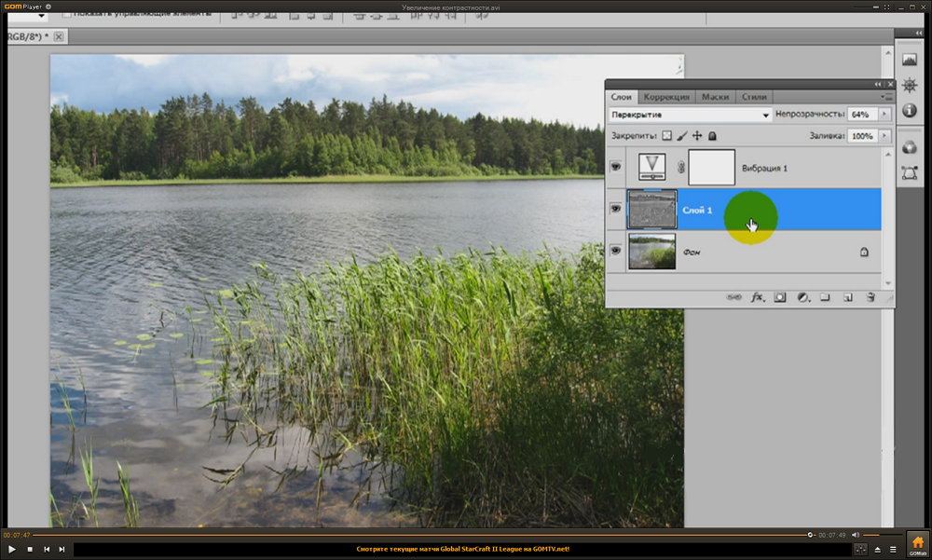Screen dimensions: 932x560
Task: Open the Маски tab
Action: [x=715, y=97]
